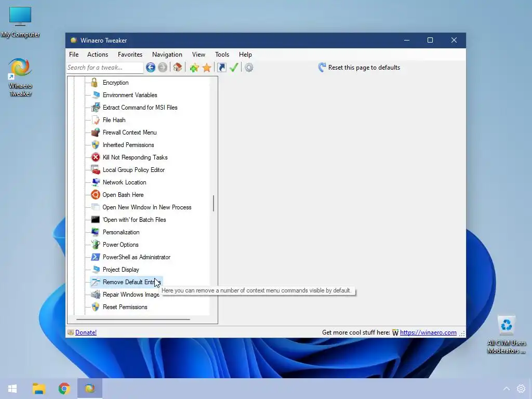Select PowerShell as Administrator entry
Screen dimensions: 532x399
(137, 257)
